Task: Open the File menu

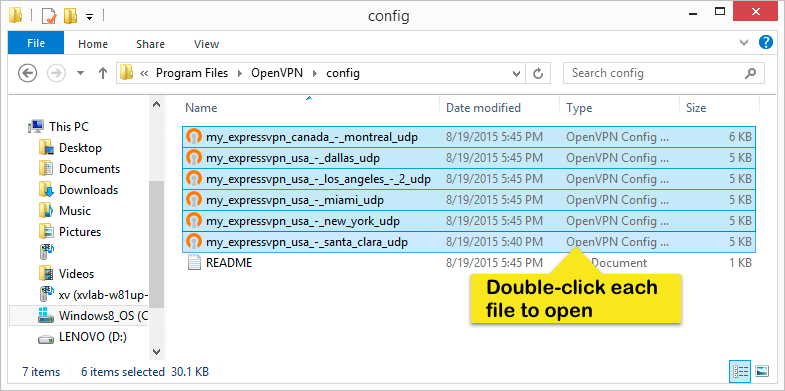Action: 36,44
